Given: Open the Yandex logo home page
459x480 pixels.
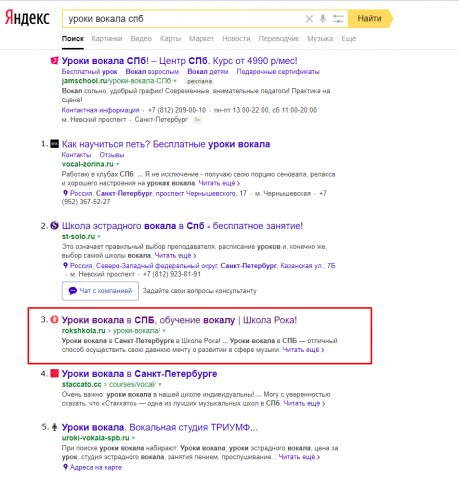Looking at the screenshot, I should coord(27,18).
